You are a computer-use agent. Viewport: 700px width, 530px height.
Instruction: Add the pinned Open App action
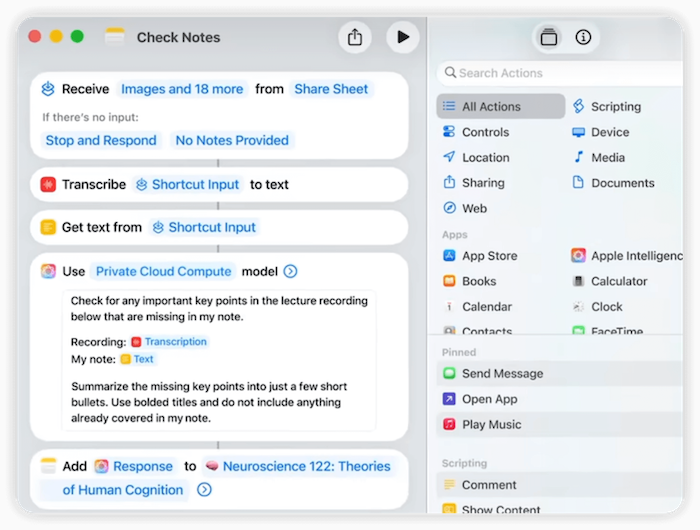pyautogui.click(x=489, y=399)
